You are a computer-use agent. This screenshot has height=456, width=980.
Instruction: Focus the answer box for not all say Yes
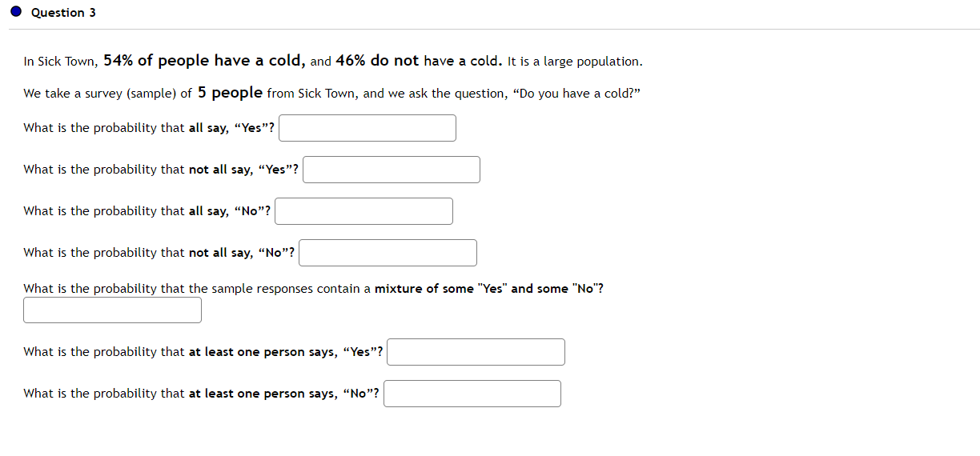coord(392,170)
